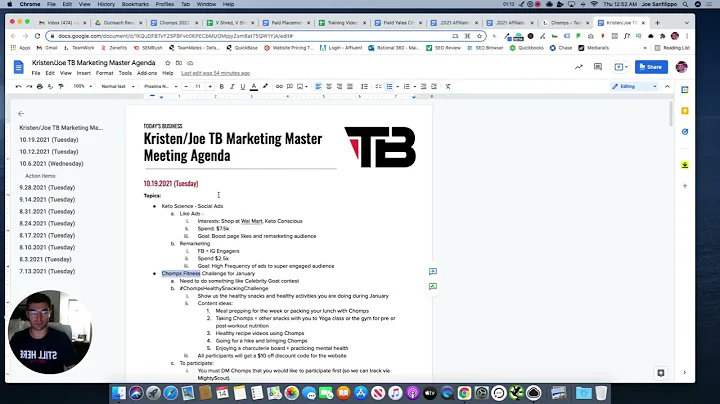Open the Docs Help menu
This screenshot has width=720, height=404.
pyautogui.click(x=168, y=73)
